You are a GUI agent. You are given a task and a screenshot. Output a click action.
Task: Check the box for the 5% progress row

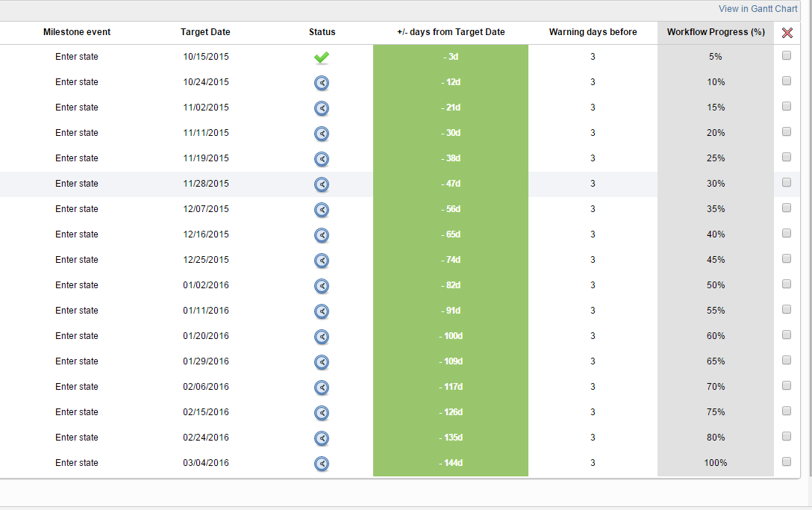(x=786, y=55)
